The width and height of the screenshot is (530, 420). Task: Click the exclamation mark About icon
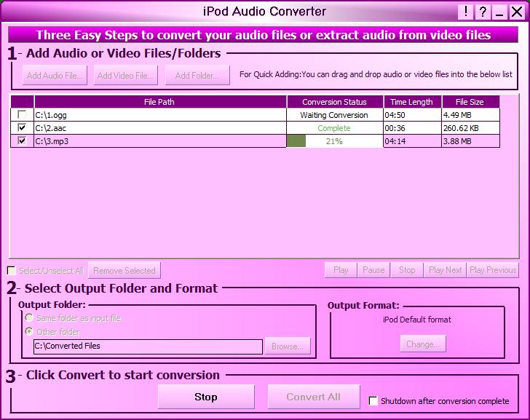tap(465, 12)
